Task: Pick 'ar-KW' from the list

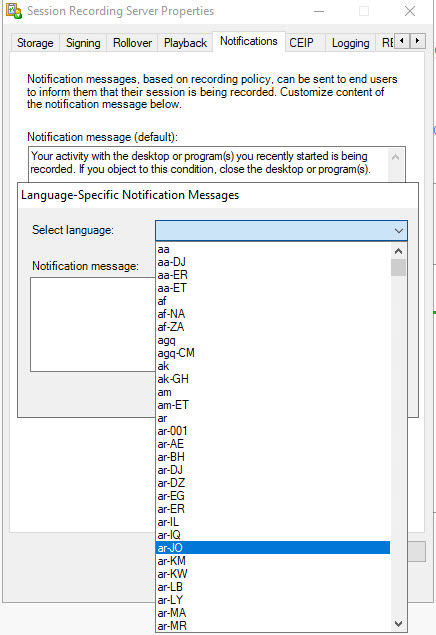Action: tap(273, 574)
